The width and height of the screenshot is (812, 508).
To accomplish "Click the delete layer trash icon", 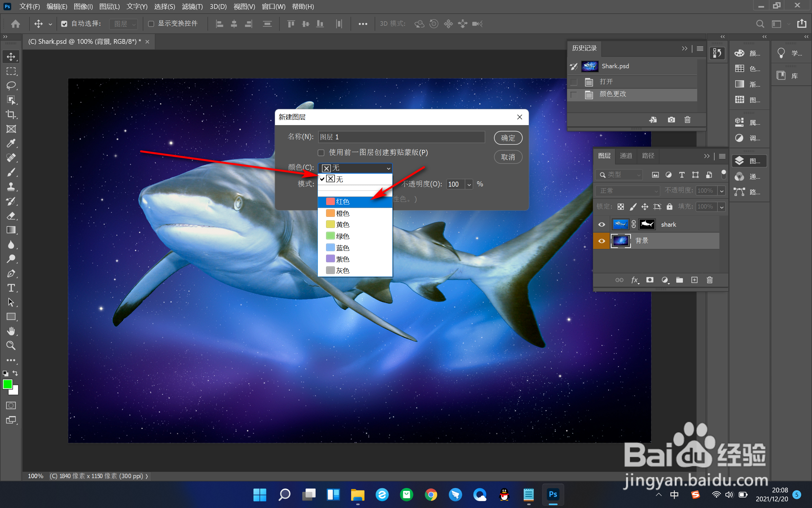I will point(710,280).
